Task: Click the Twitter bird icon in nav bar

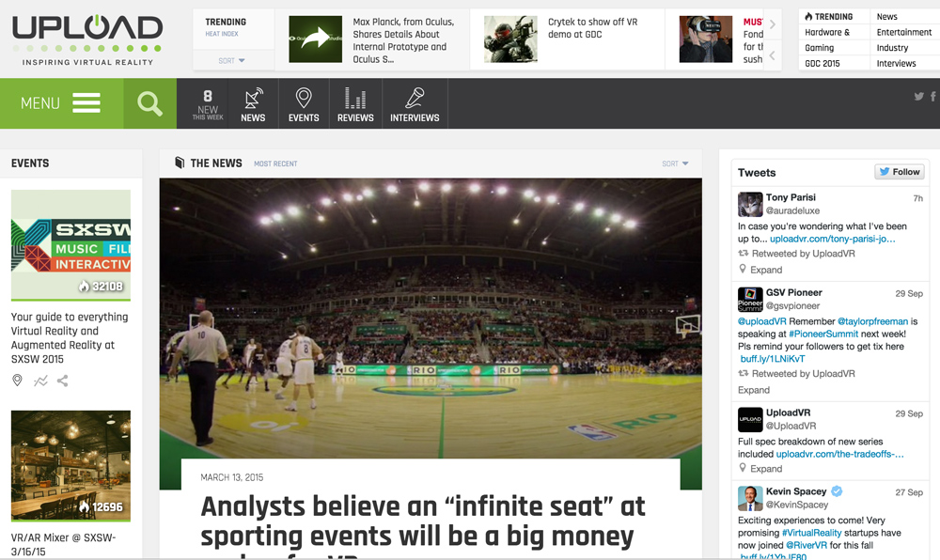Action: pyautogui.click(x=918, y=96)
